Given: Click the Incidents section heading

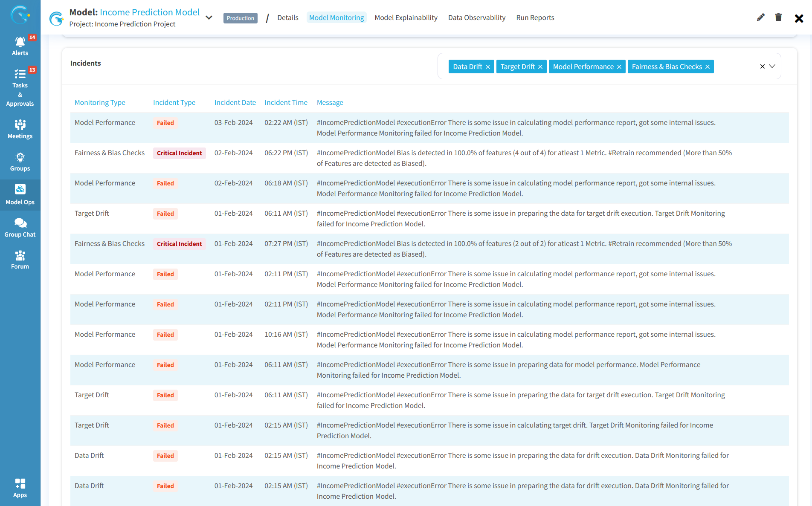Looking at the screenshot, I should click(86, 63).
